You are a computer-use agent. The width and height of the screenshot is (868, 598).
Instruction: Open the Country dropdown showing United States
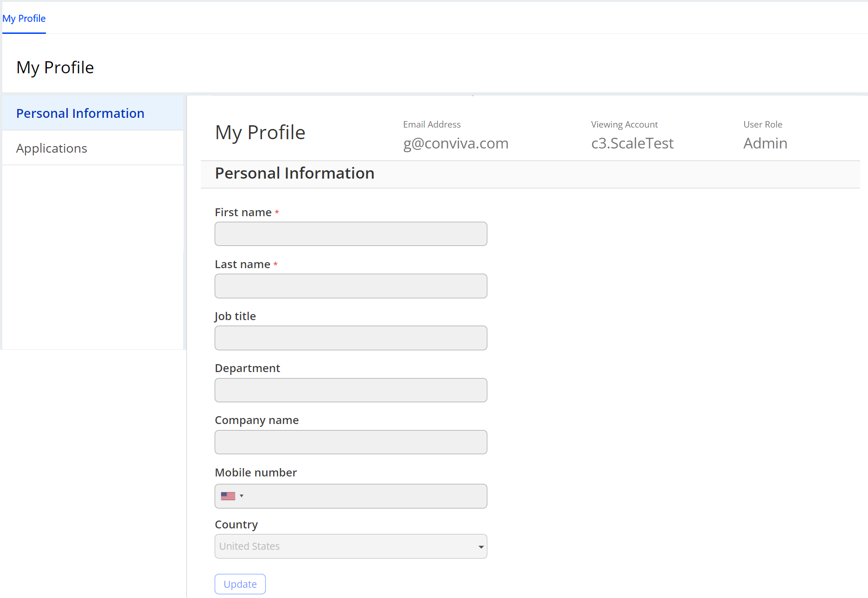click(350, 546)
